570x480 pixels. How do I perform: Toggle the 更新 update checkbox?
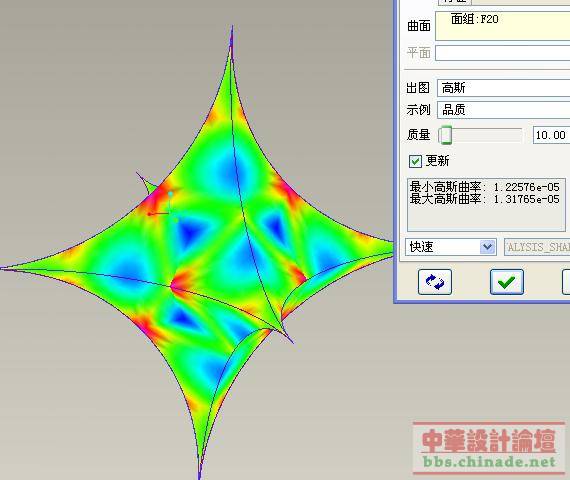(x=415, y=161)
